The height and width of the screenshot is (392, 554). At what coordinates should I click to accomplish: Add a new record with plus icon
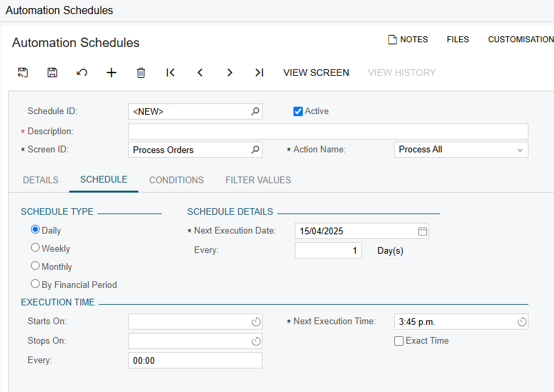[111, 72]
